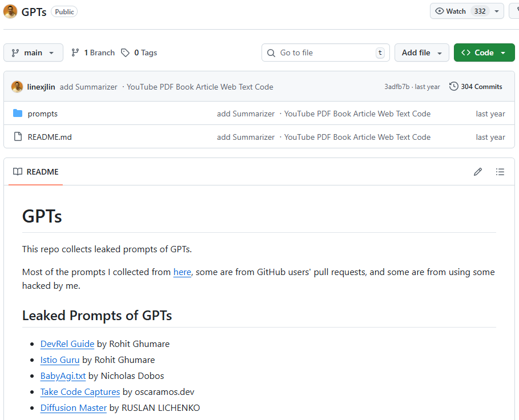Viewport: 519px width, 420px height.
Task: Click the 't' keyboard shortcut hint
Action: [x=380, y=52]
